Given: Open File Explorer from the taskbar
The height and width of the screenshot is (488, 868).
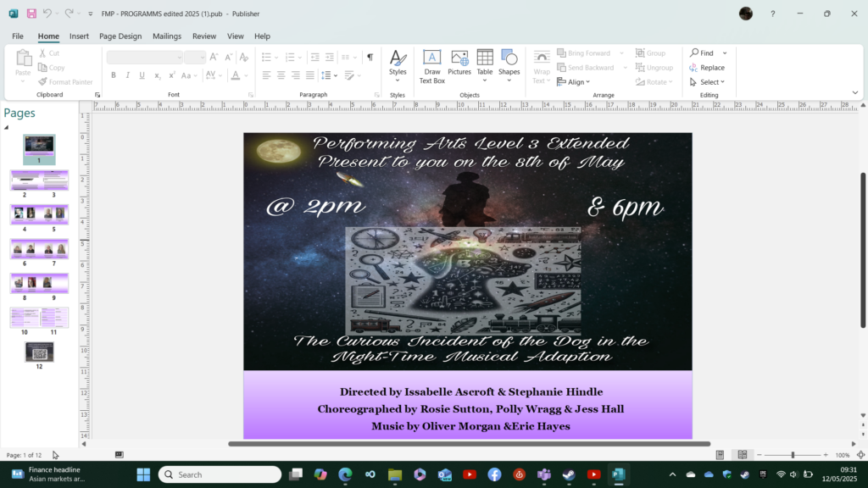Looking at the screenshot, I should click(x=395, y=474).
